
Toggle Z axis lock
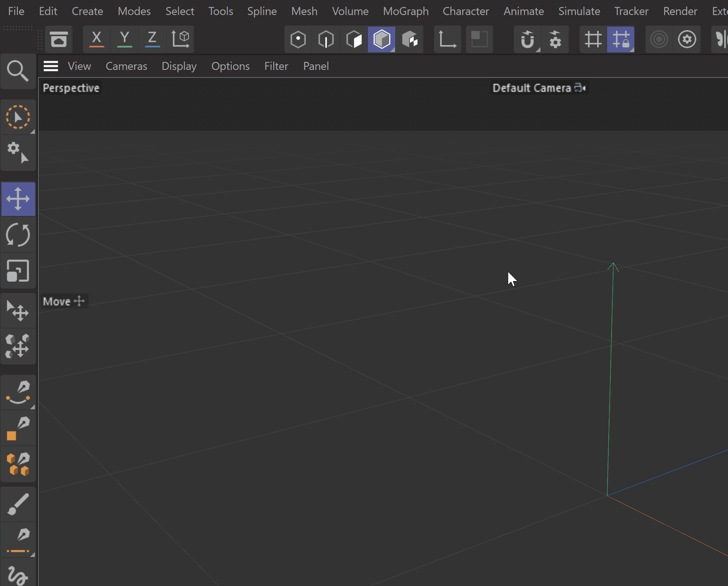click(x=152, y=40)
